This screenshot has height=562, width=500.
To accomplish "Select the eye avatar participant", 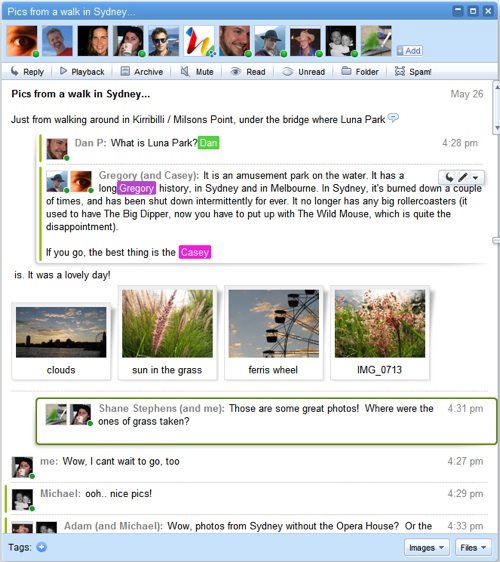I will click(x=22, y=41).
